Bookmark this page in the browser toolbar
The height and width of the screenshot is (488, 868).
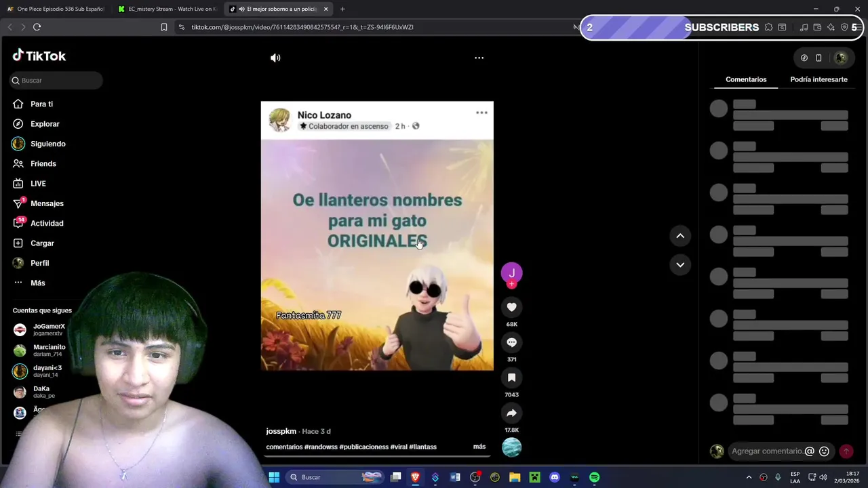pos(163,27)
